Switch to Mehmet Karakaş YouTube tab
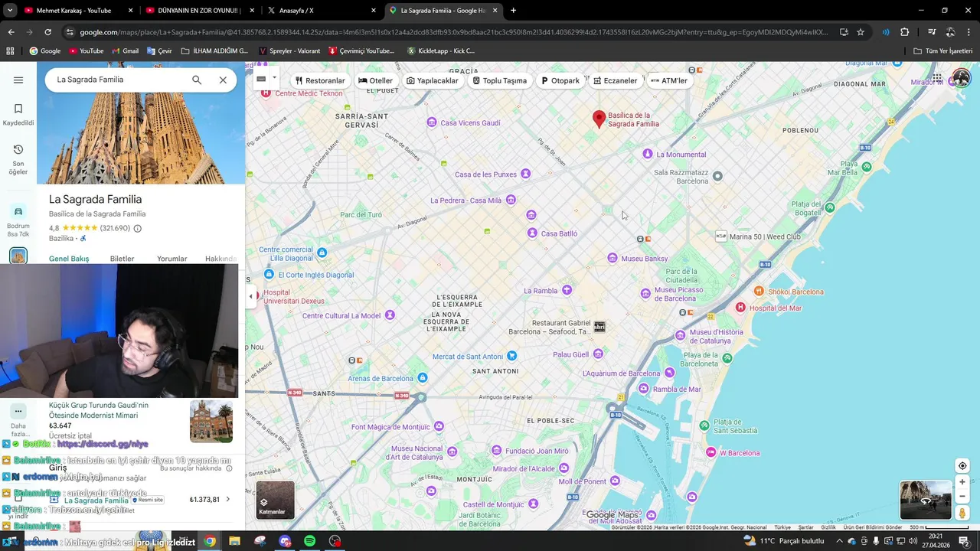Screen dimensions: 980x551 point(79,11)
